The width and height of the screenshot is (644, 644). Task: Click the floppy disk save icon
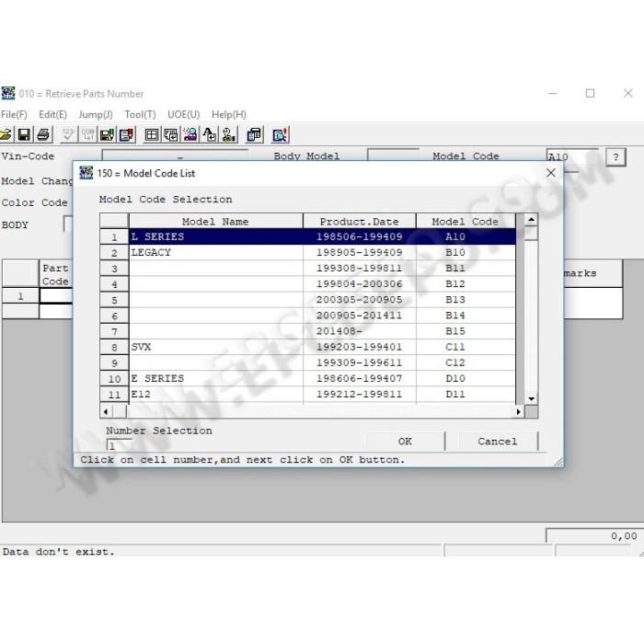point(24,134)
